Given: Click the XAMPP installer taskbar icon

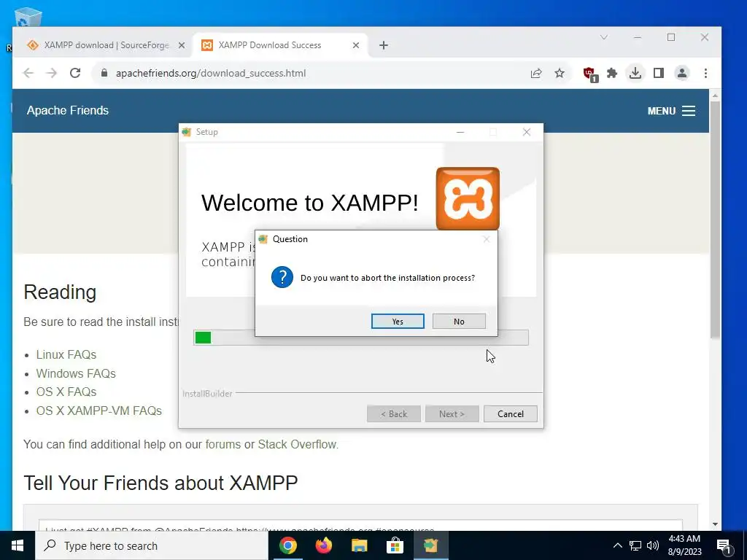Looking at the screenshot, I should [430, 545].
